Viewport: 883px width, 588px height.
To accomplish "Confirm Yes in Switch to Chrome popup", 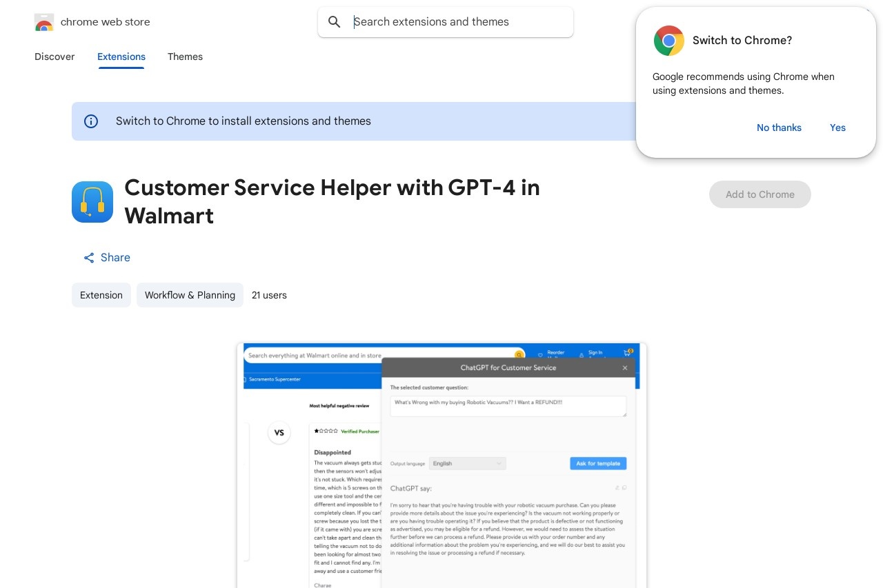I will point(837,128).
